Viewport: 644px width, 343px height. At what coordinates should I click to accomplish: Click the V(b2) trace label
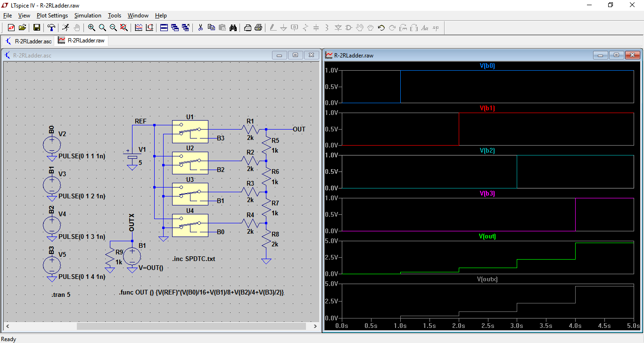487,151
